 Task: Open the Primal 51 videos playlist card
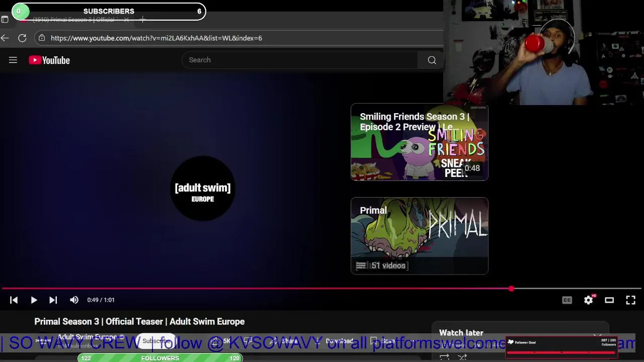click(x=419, y=236)
